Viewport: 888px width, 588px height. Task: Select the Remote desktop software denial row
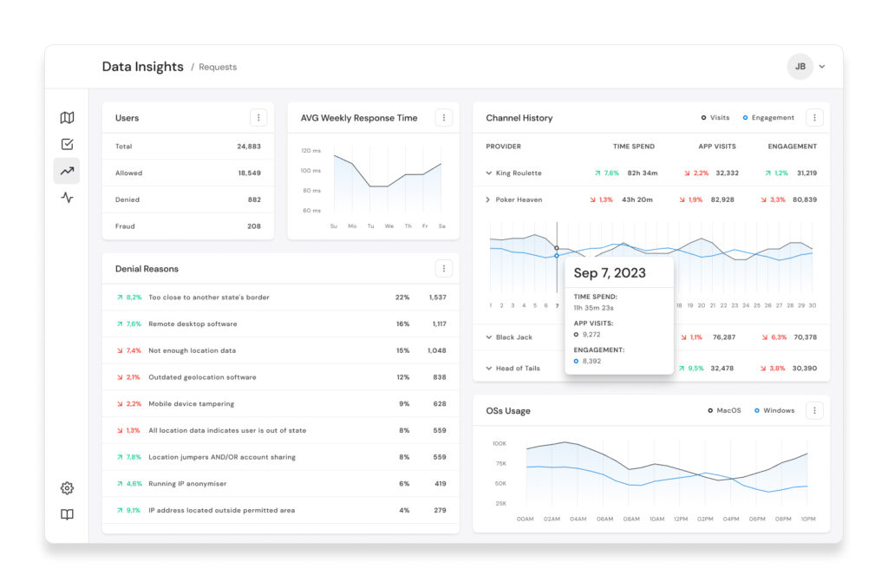[281, 324]
